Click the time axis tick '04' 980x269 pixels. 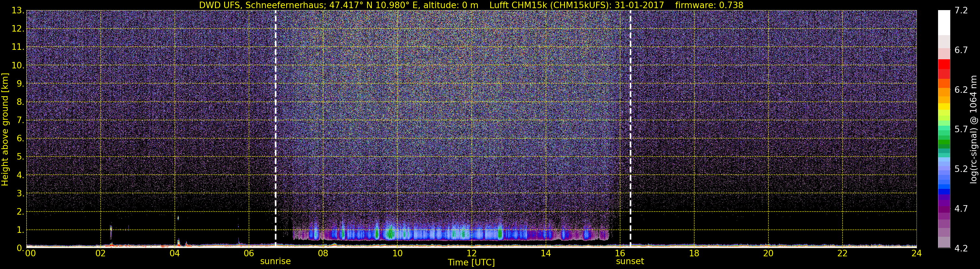click(175, 254)
